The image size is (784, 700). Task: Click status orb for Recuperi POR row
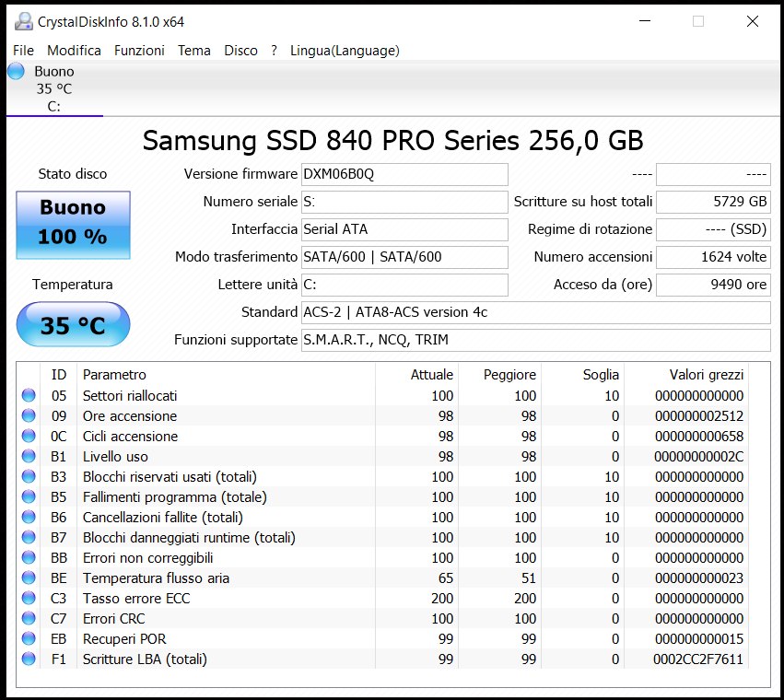pyautogui.click(x=29, y=638)
